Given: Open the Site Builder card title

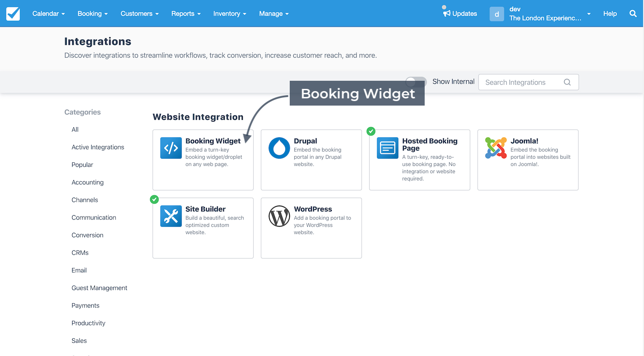Looking at the screenshot, I should pos(205,209).
